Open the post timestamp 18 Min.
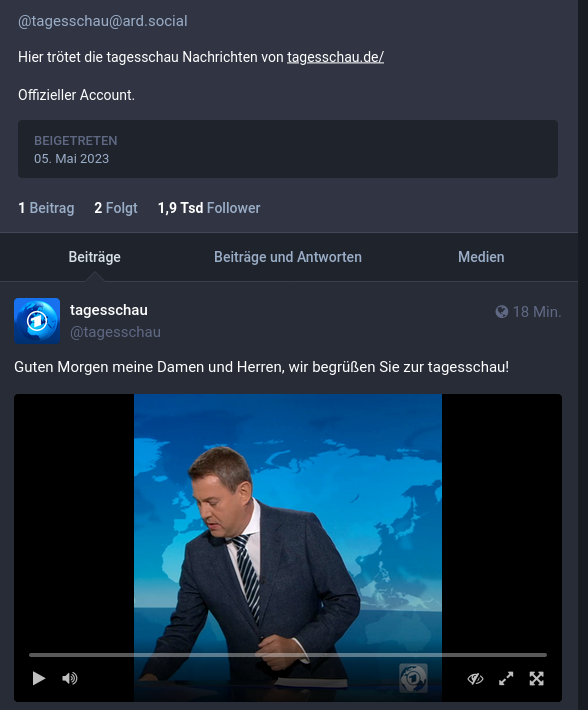The image size is (588, 710). click(537, 312)
